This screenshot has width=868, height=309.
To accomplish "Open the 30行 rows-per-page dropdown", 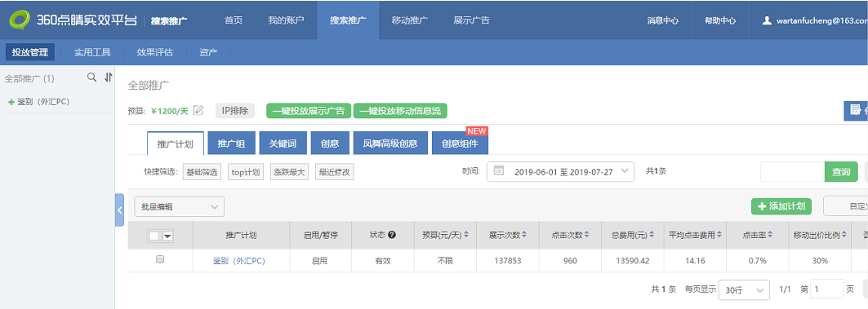I will click(x=744, y=289).
